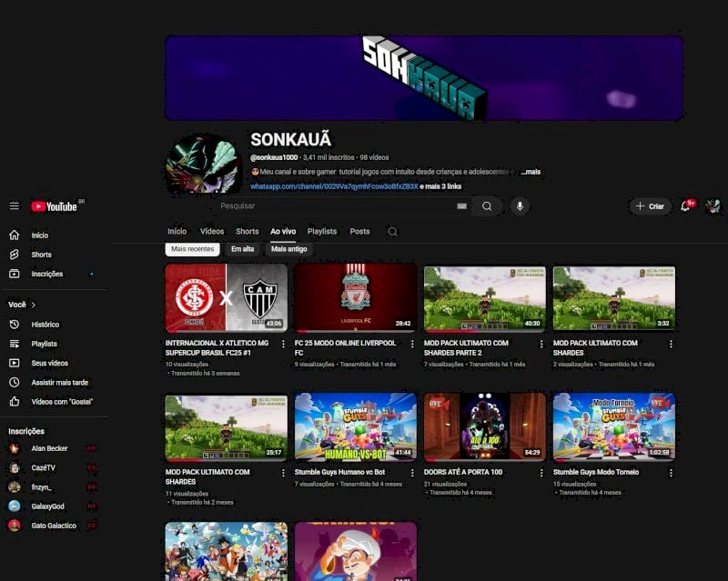Open the on-screen keyboard icon in search
Image resolution: width=728 pixels, height=581 pixels.
click(x=461, y=206)
